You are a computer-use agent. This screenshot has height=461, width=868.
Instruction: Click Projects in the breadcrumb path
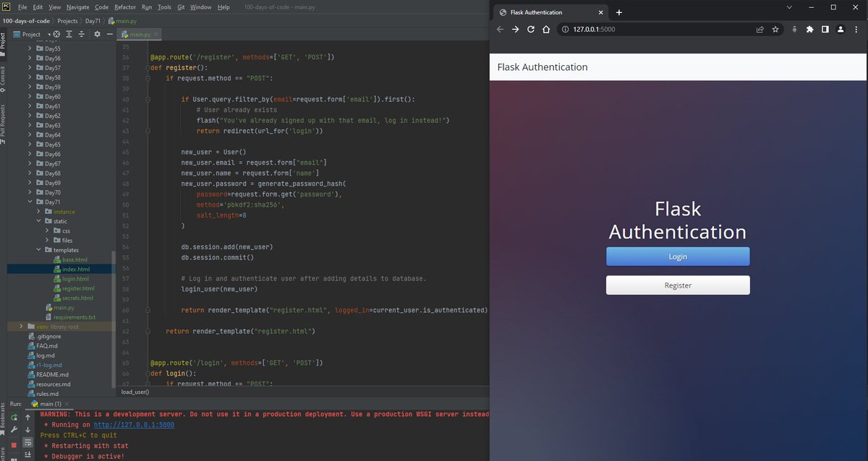coord(67,21)
